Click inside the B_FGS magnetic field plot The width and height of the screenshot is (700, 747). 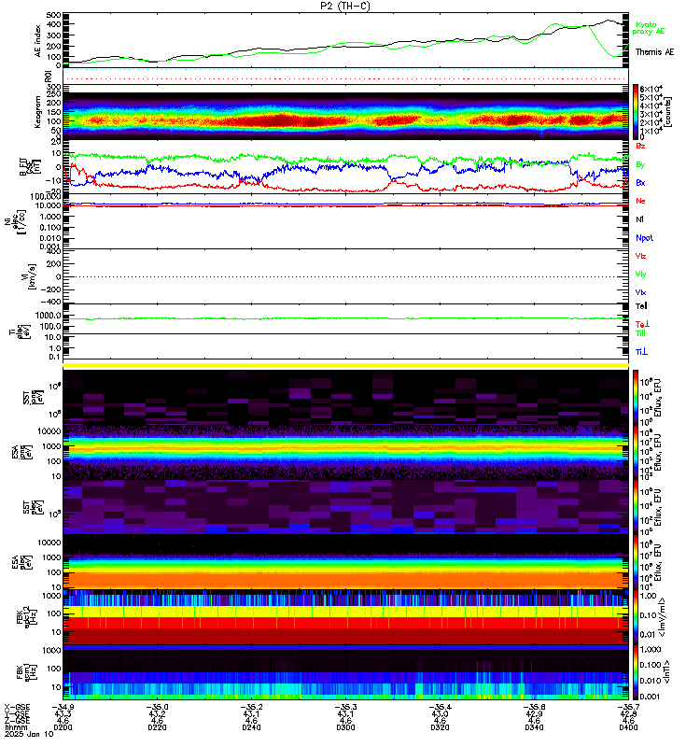[345, 167]
